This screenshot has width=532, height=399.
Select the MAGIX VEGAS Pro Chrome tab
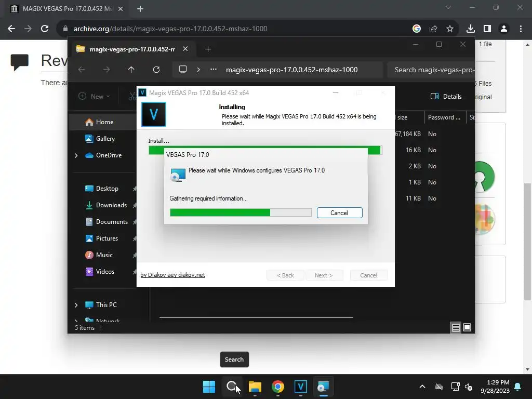click(67, 9)
